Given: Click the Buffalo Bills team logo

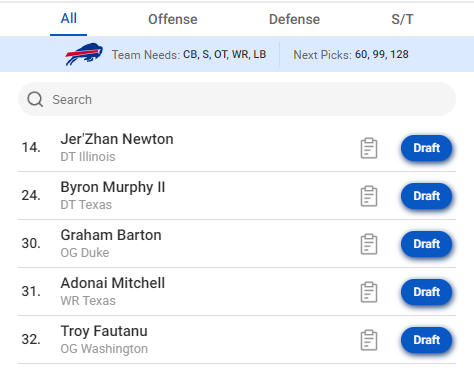Looking at the screenshot, I should [x=84, y=54].
